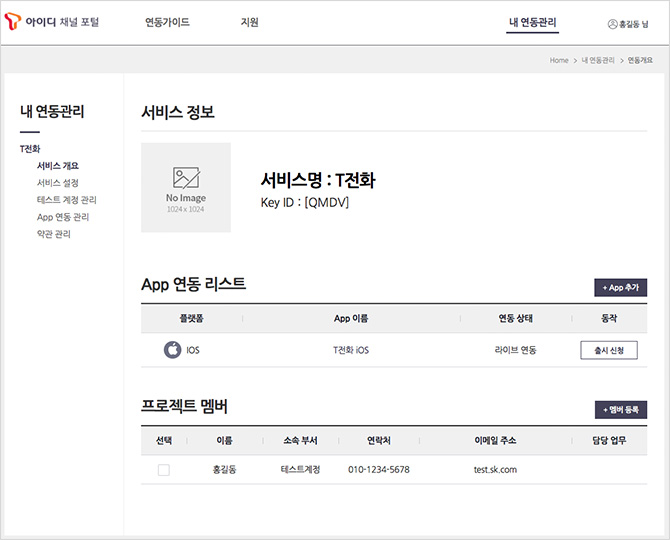Click the T logo icon in header
The height and width of the screenshot is (540, 670).
pyautogui.click(x=12, y=21)
